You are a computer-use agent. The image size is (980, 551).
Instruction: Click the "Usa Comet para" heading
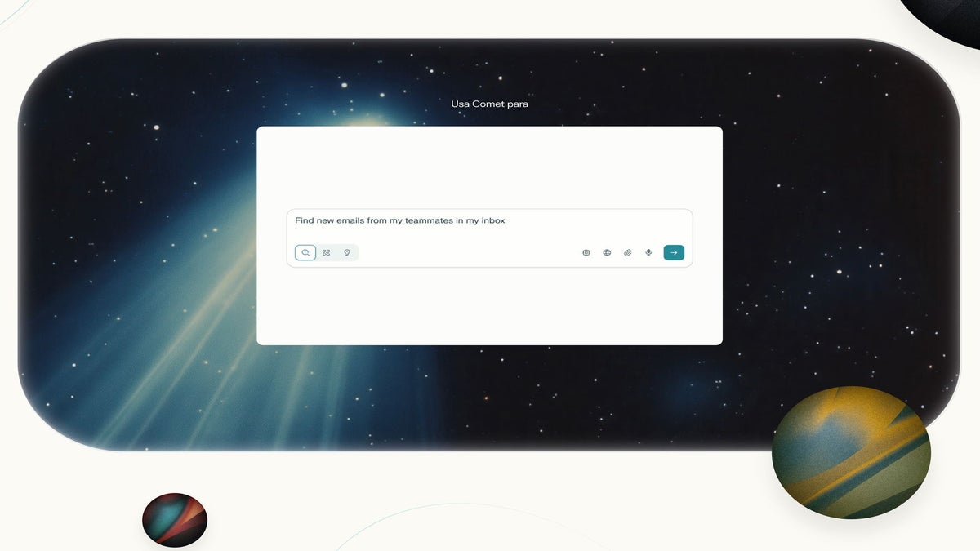click(489, 104)
